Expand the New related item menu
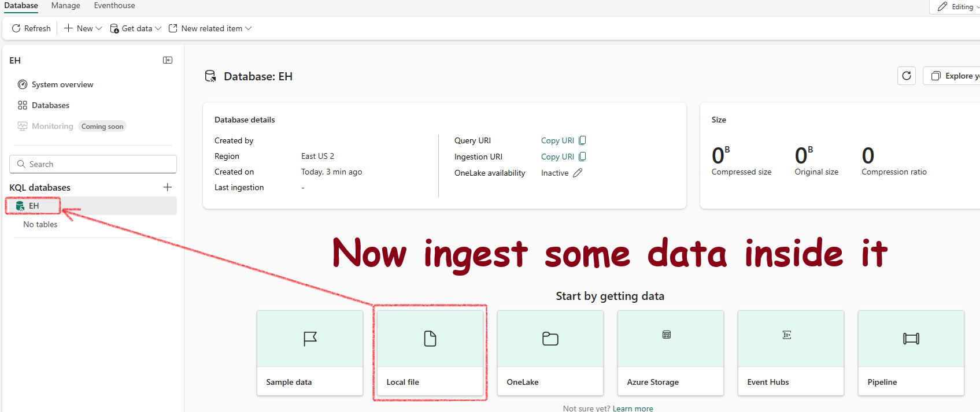 (x=210, y=28)
